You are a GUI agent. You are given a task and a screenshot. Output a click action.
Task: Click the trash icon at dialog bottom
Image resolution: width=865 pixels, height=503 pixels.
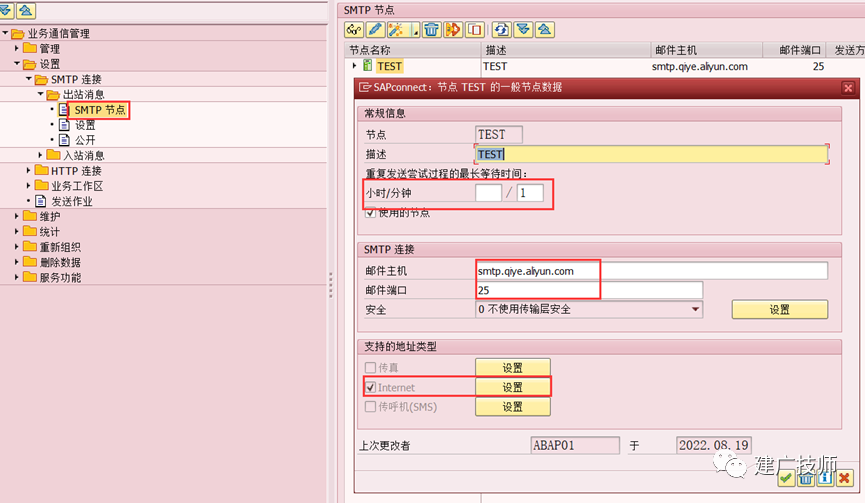coord(805,478)
